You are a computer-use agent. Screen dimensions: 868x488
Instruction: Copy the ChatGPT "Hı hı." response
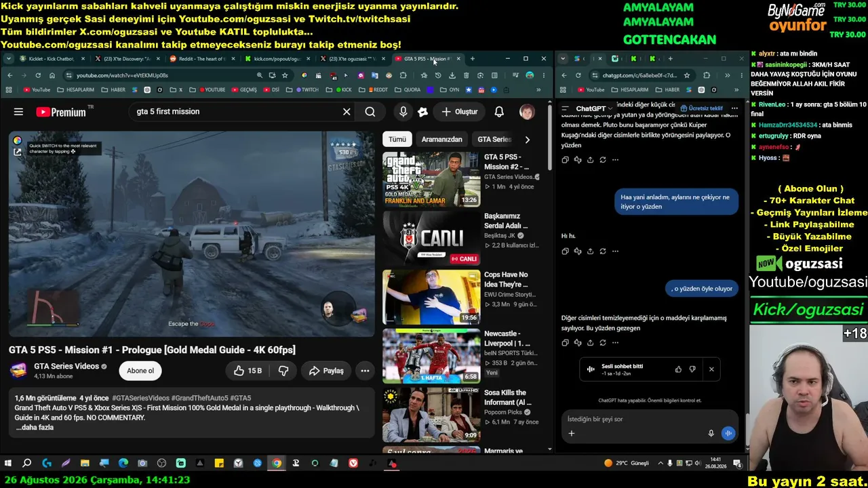pyautogui.click(x=566, y=251)
